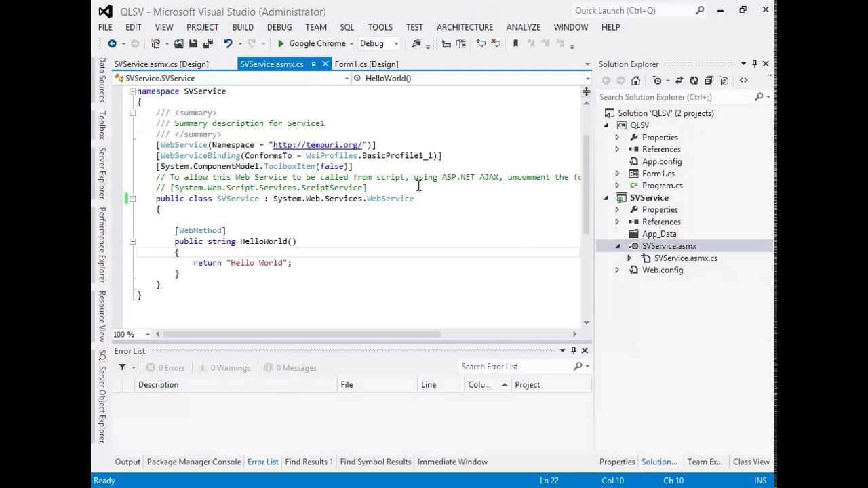868x488 pixels.
Task: Click the increase indent toolbar icon
Action: tap(461, 43)
